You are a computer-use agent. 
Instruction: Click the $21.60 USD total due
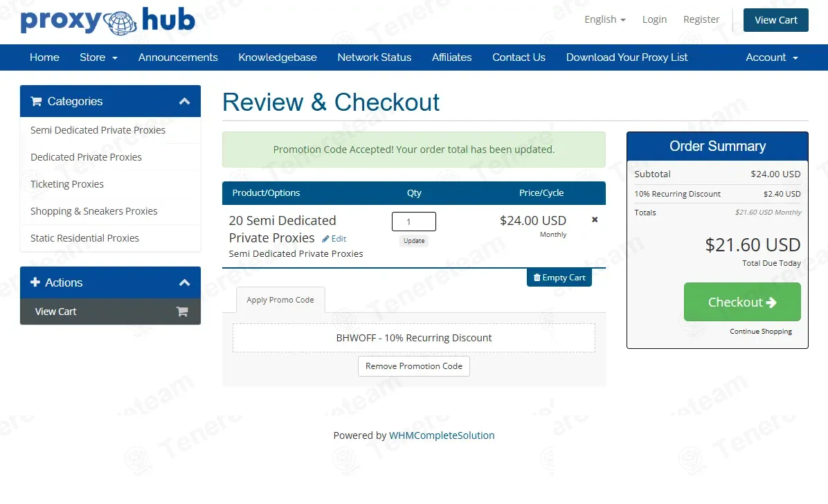753,244
